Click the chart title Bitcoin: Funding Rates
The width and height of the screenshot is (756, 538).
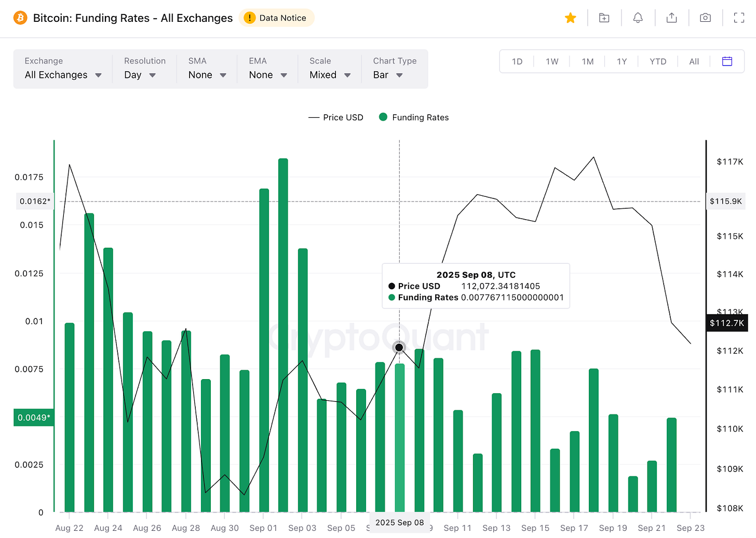(x=133, y=18)
